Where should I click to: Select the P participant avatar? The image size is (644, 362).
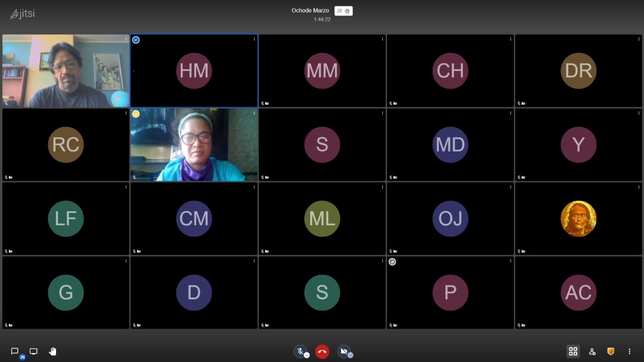[450, 293]
